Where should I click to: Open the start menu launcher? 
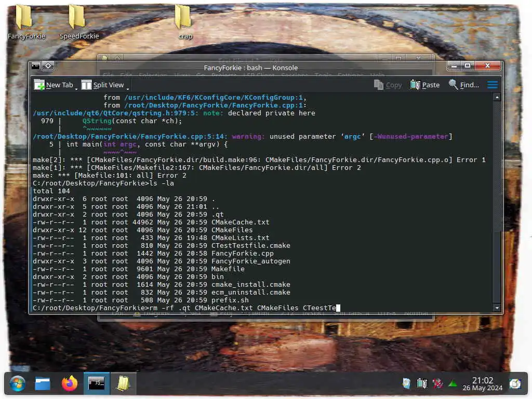(x=17, y=384)
